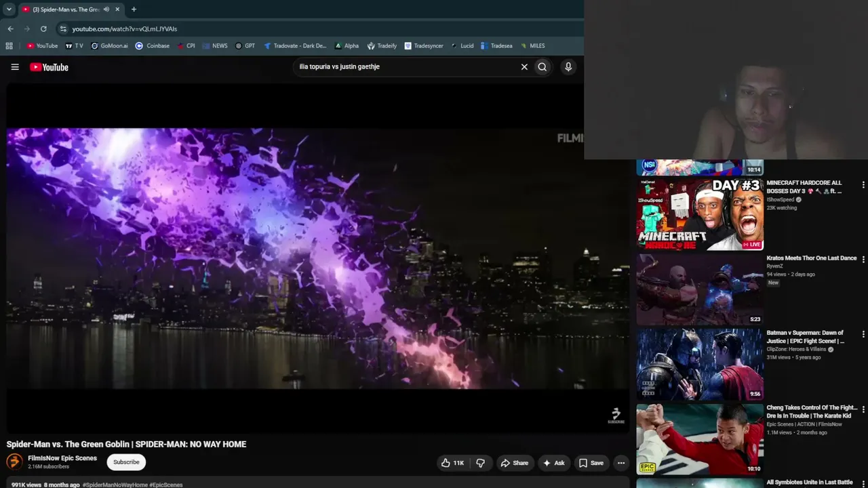This screenshot has height=488, width=868.
Task: Visit the IShowSpeed channel link
Action: [x=780, y=200]
